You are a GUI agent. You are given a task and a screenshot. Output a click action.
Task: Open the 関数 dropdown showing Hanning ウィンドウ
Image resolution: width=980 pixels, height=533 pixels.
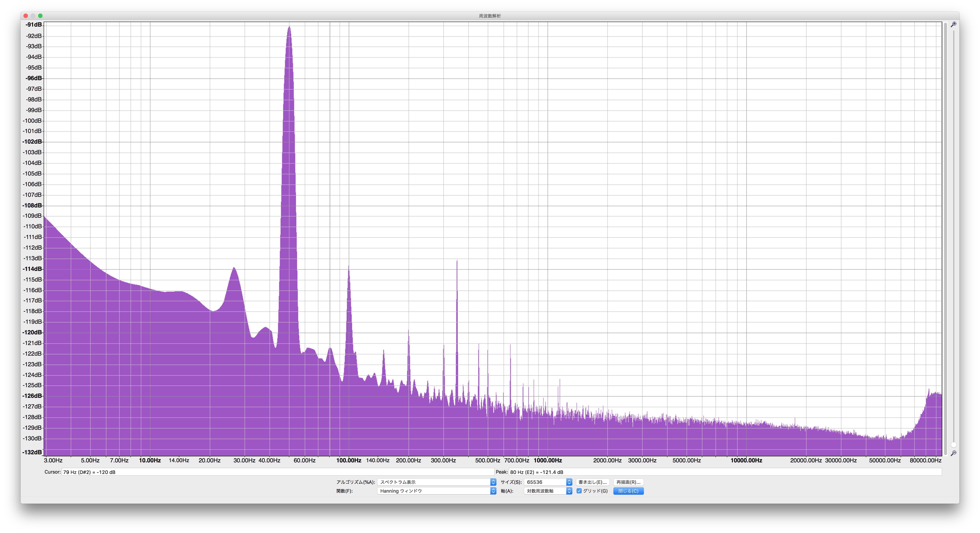coord(437,491)
